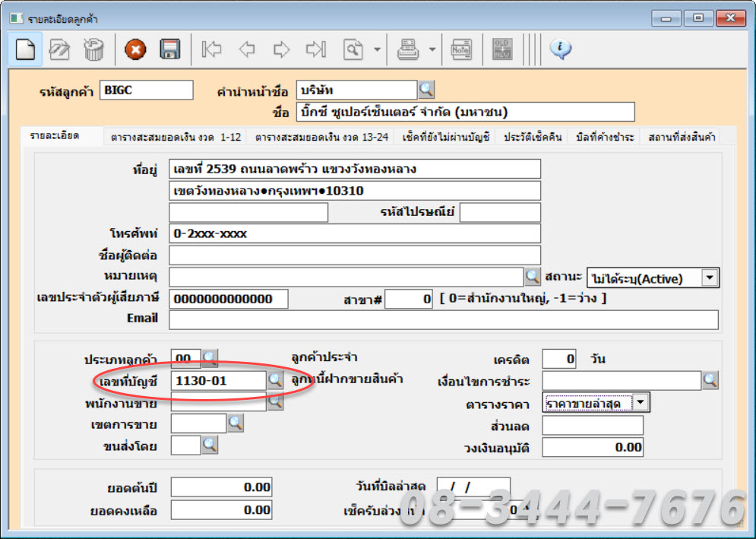756x539 pixels.
Task: Click the ขนส่งโดย transport field
Action: pyautogui.click(x=185, y=445)
